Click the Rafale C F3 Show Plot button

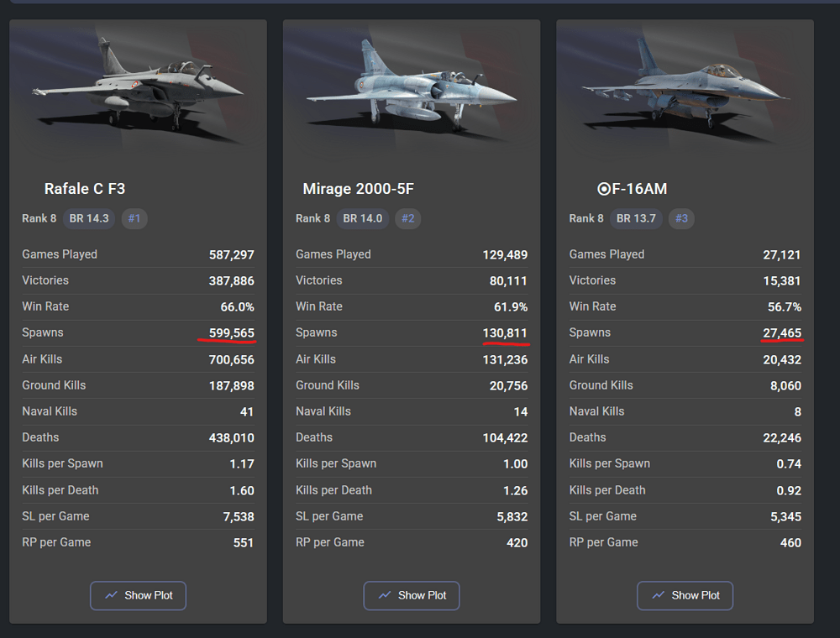pos(138,595)
